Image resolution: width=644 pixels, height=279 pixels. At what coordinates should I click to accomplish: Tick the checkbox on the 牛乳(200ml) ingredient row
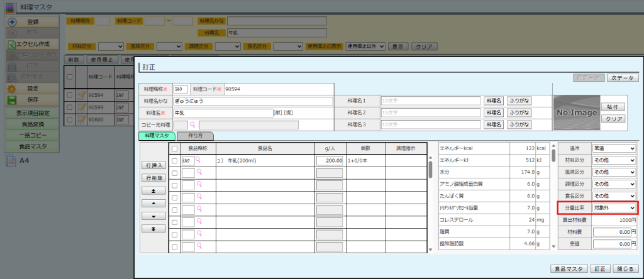coord(175,161)
